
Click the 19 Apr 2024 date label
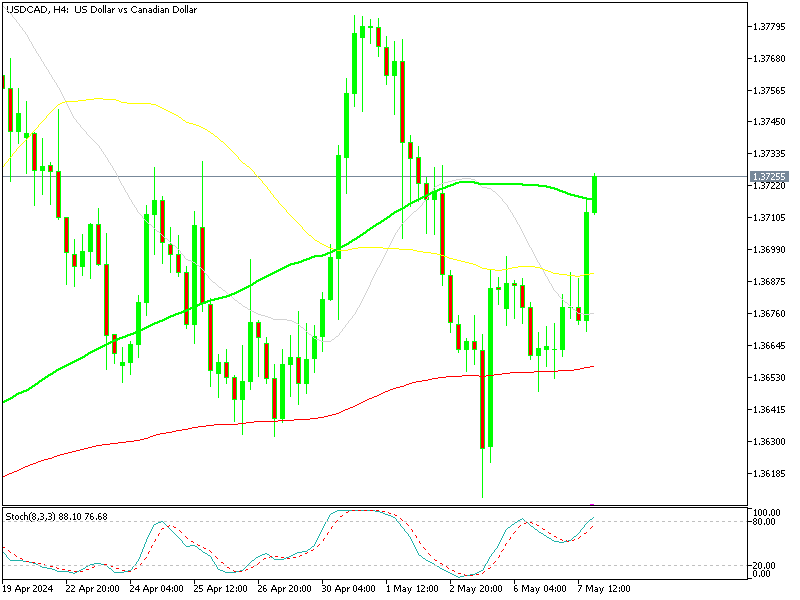coord(31,587)
